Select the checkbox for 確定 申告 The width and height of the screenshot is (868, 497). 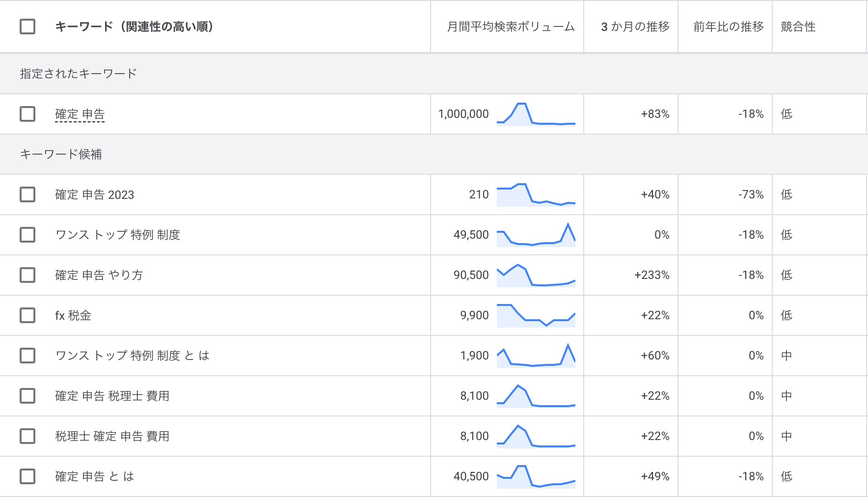(27, 114)
